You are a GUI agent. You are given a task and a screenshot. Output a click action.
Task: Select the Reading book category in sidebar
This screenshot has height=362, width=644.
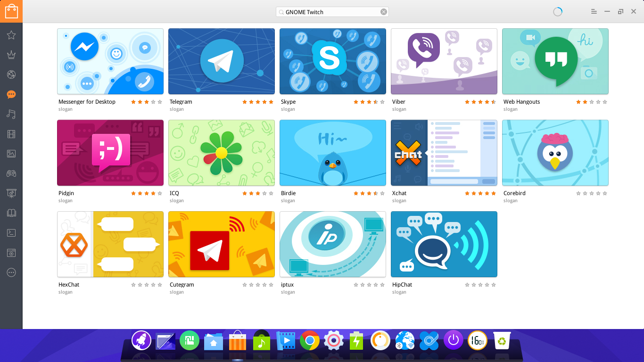point(11,213)
